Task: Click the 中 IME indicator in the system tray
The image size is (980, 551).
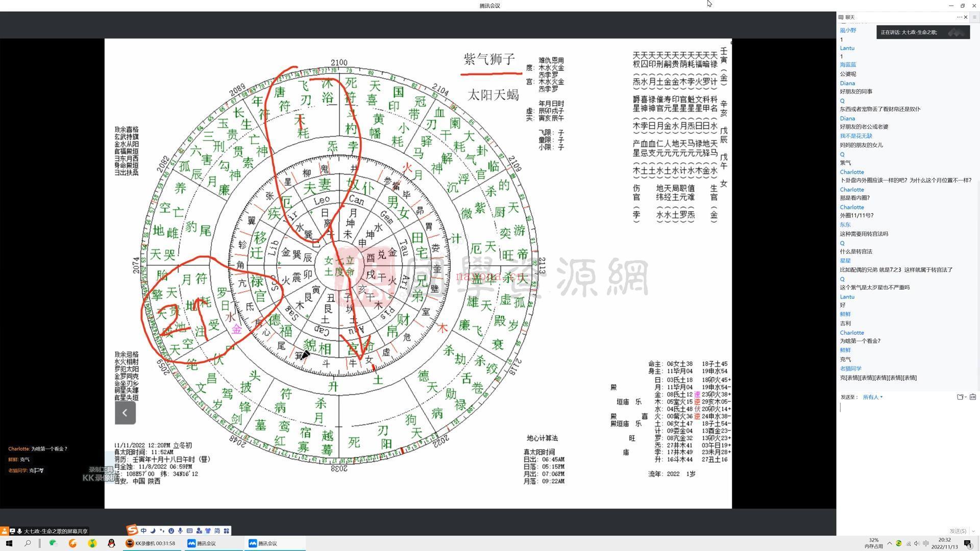Action: (x=926, y=543)
